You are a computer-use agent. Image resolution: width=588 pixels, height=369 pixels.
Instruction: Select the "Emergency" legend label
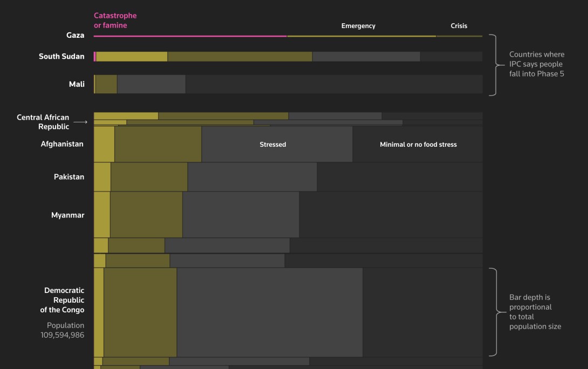(358, 26)
